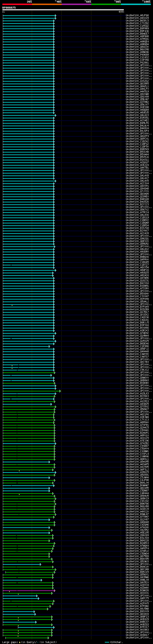Select hit label UniRef100_Q6IRR5
Image resolution: width=153 pixels, height=644 pixels.
(137, 84)
